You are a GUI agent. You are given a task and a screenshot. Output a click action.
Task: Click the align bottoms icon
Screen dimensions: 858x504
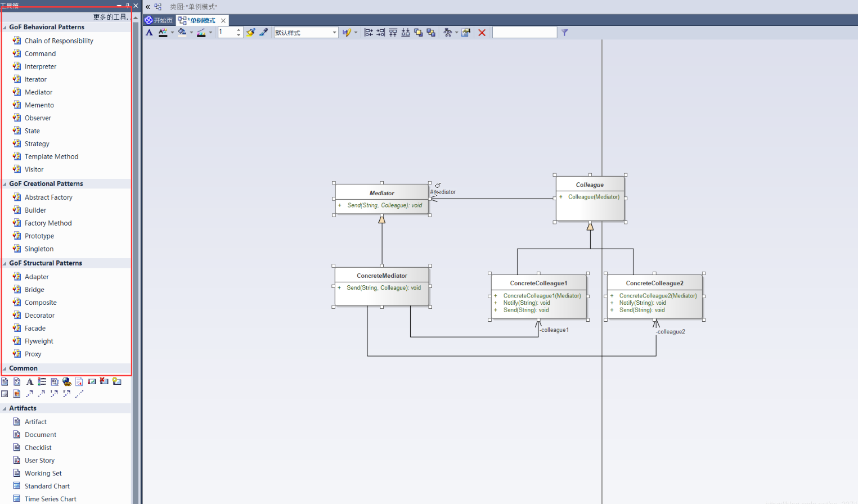pyautogui.click(x=406, y=33)
